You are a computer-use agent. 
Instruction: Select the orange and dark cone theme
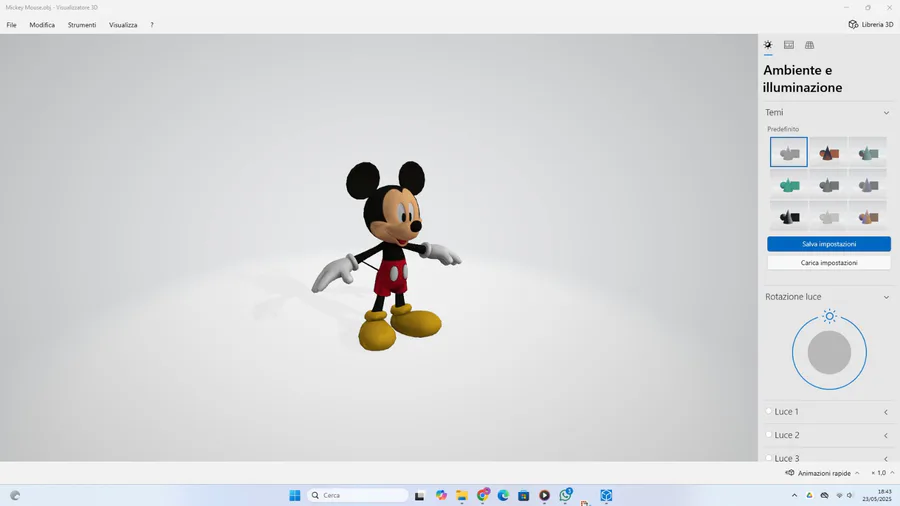coord(828,152)
